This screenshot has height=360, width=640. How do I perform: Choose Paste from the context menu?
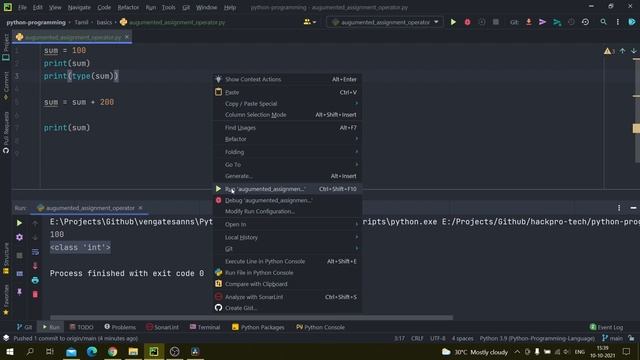287,92
